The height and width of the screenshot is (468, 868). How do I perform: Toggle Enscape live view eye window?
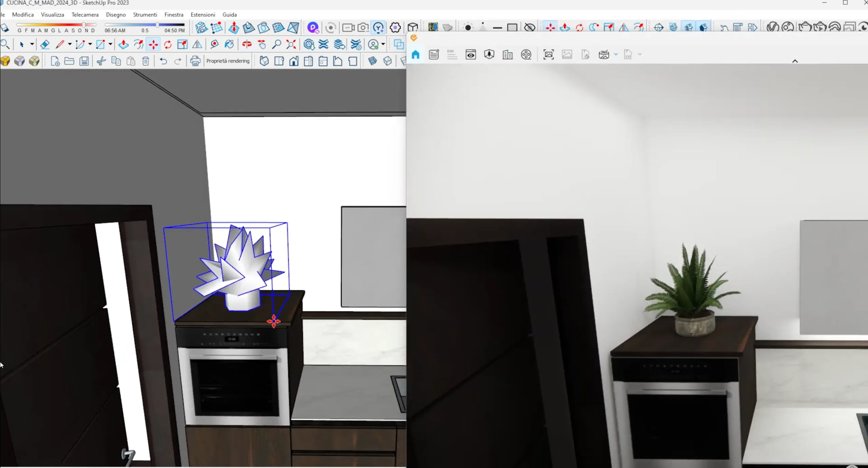click(471, 55)
